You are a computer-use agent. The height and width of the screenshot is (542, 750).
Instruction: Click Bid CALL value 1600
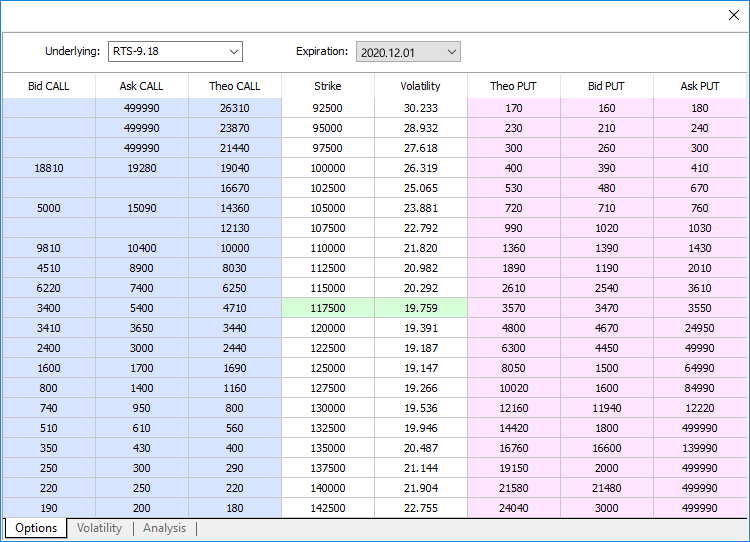pyautogui.click(x=49, y=368)
